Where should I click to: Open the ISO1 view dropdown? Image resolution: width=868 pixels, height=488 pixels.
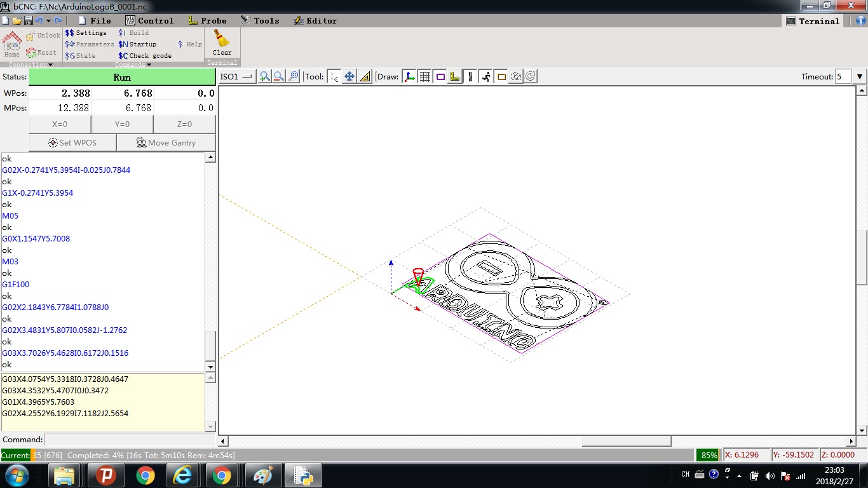coord(236,77)
